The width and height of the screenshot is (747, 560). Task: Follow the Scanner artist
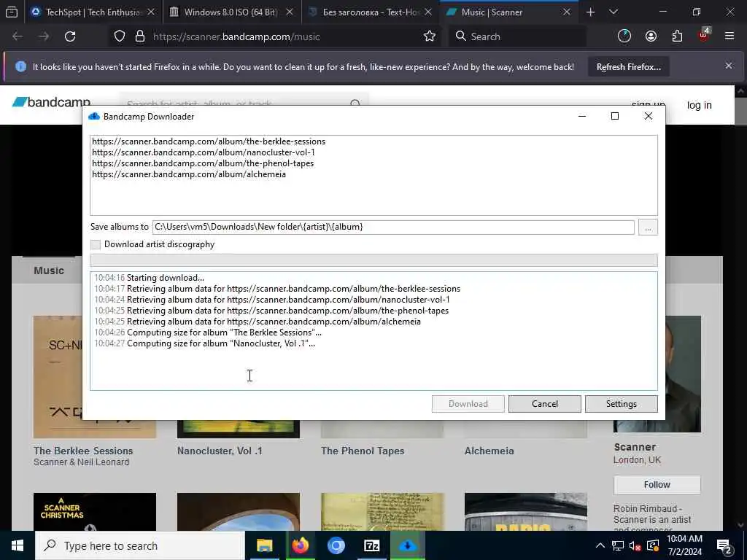tap(657, 484)
